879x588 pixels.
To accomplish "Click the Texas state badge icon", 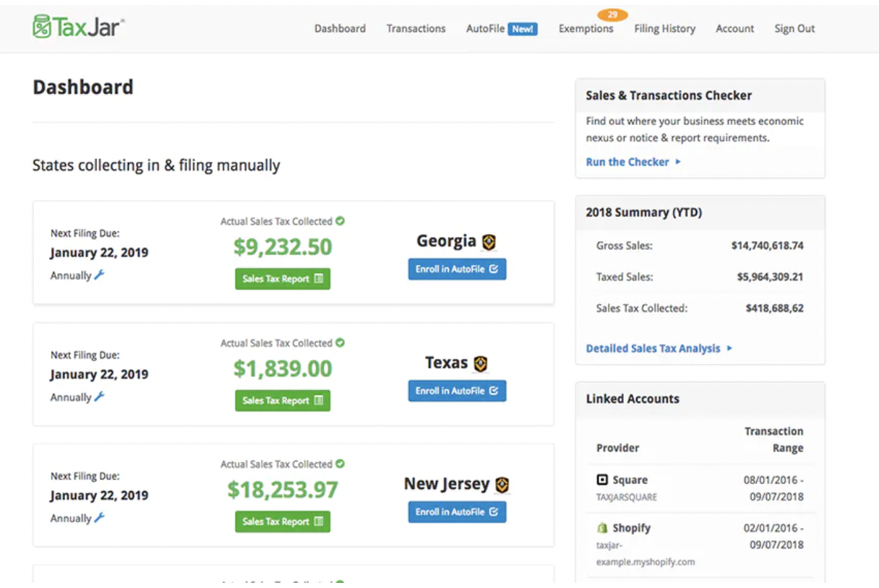I will (x=481, y=363).
